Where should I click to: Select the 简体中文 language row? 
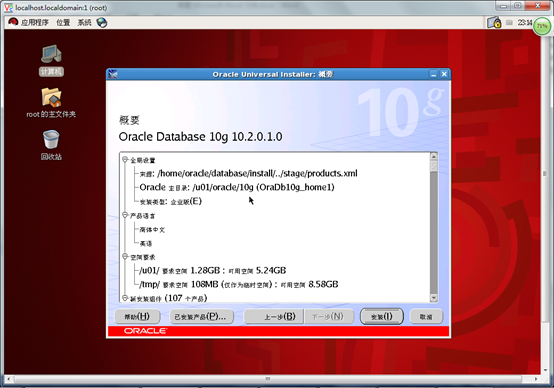[x=152, y=229]
